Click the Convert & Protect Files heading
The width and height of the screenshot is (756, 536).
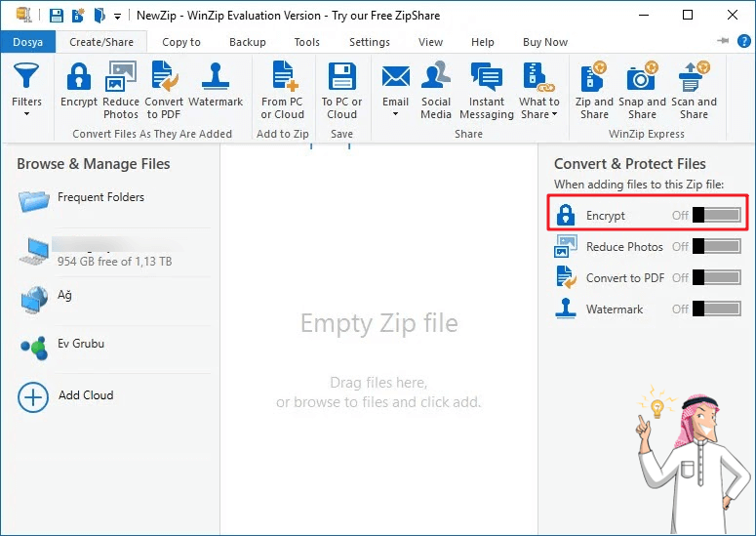[x=630, y=164]
